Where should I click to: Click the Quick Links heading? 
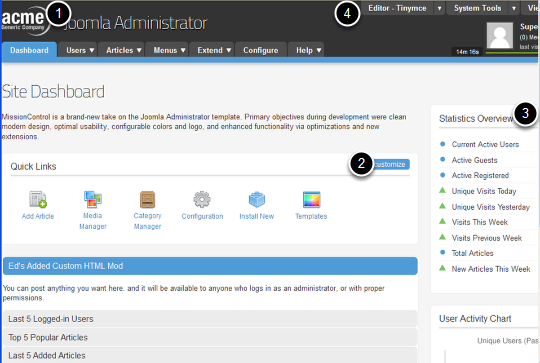click(33, 166)
